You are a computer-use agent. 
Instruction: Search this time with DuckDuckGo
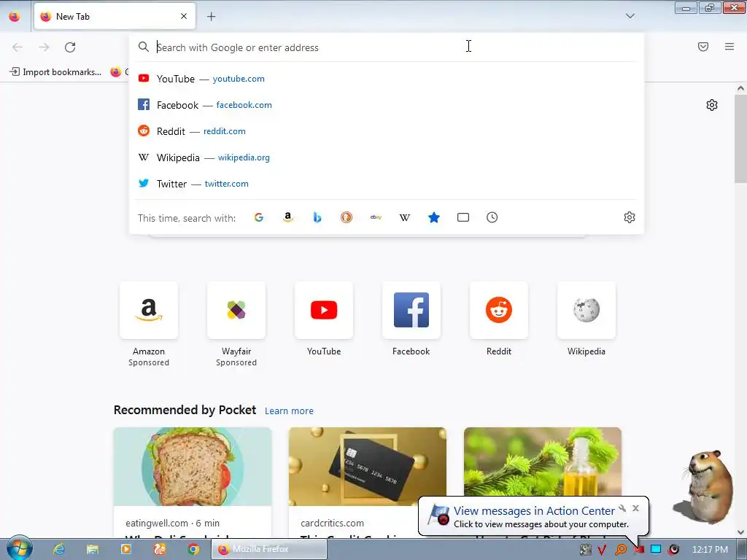(347, 217)
